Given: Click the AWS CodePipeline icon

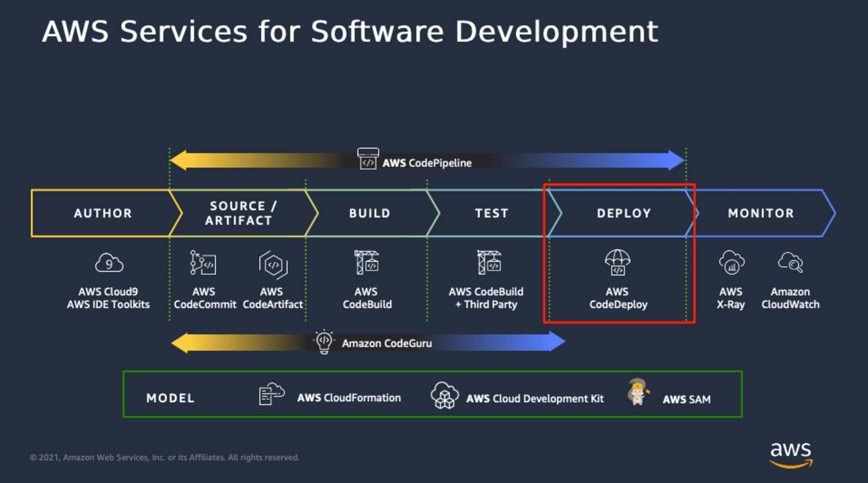Looking at the screenshot, I should point(368,159).
